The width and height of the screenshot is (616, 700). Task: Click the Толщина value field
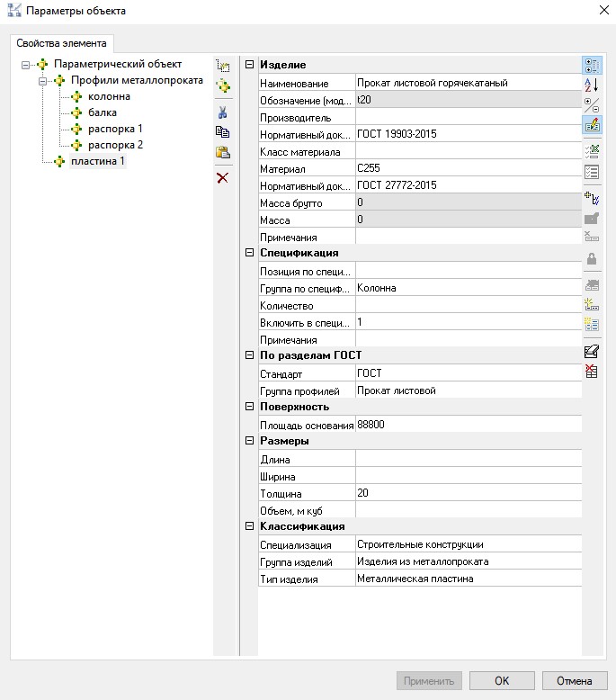click(468, 493)
